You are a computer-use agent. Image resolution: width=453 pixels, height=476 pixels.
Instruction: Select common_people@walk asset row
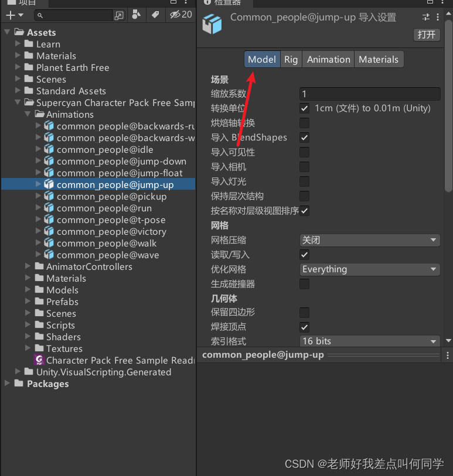98,243
